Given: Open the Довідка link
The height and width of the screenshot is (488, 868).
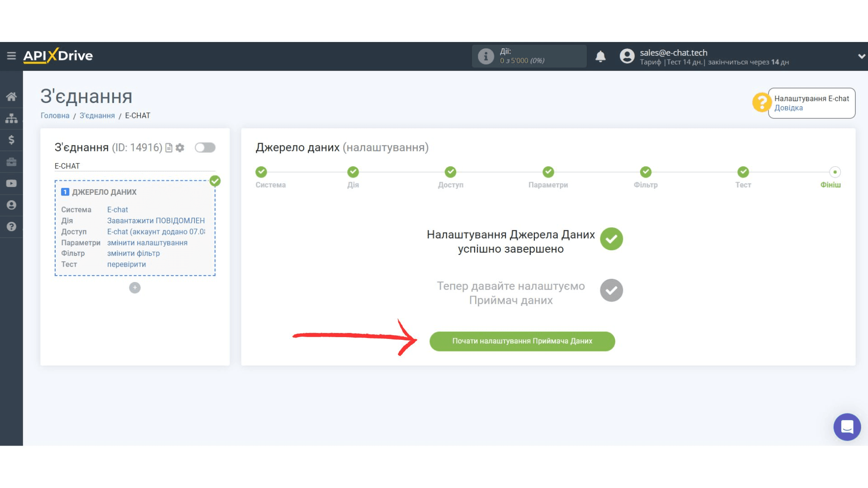Looking at the screenshot, I should coord(788,108).
